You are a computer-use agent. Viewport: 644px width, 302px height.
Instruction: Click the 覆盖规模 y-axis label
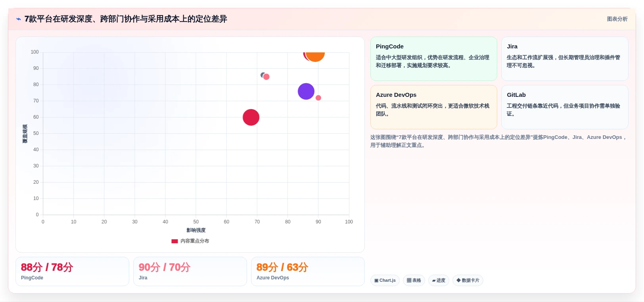25,134
